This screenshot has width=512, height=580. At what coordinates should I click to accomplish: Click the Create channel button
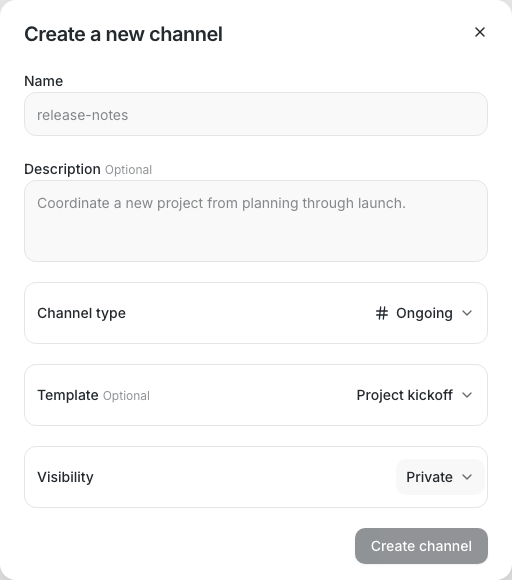[x=421, y=546]
